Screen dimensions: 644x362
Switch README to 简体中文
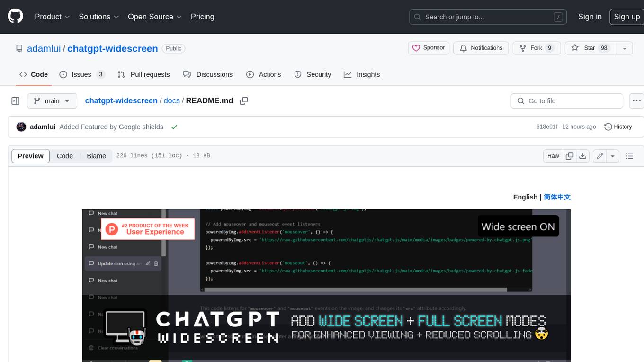(x=557, y=197)
